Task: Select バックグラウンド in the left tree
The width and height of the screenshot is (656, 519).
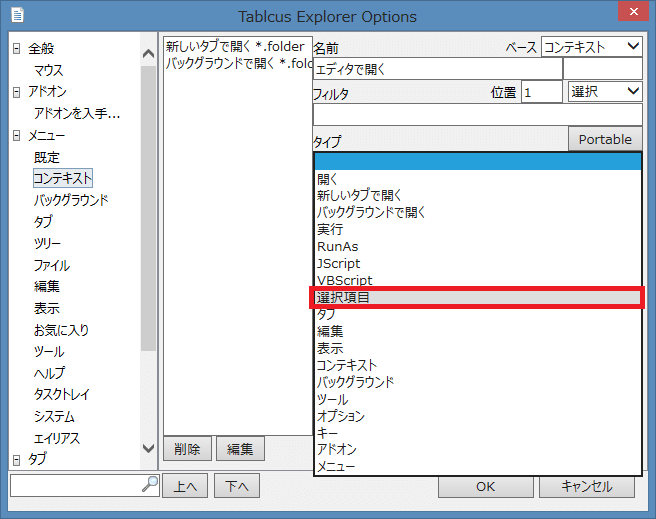Action: click(x=71, y=200)
